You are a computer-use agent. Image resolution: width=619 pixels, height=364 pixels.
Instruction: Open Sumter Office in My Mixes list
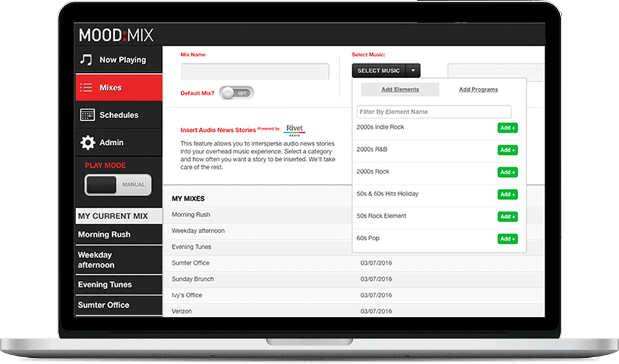[x=190, y=263]
